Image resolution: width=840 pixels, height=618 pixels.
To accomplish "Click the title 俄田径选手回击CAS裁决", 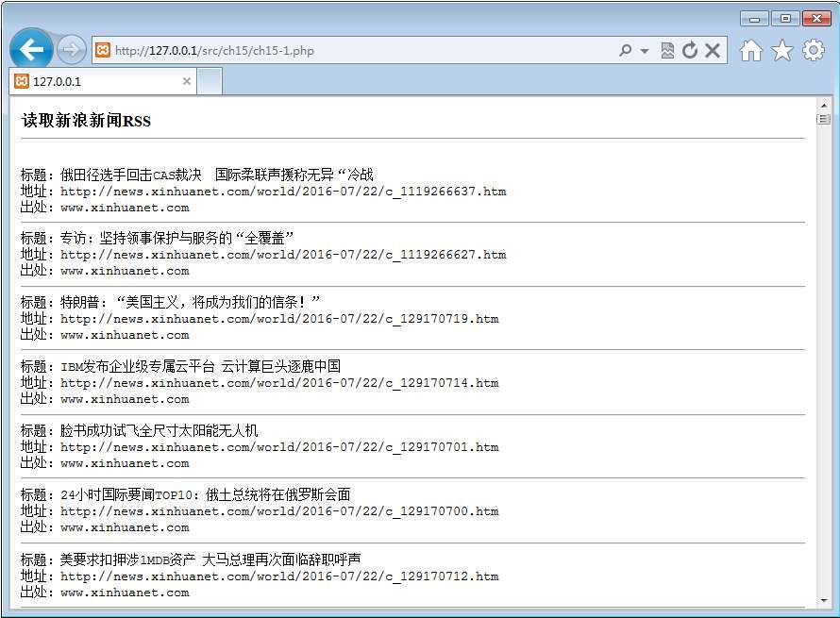I will pyautogui.click(x=130, y=175).
